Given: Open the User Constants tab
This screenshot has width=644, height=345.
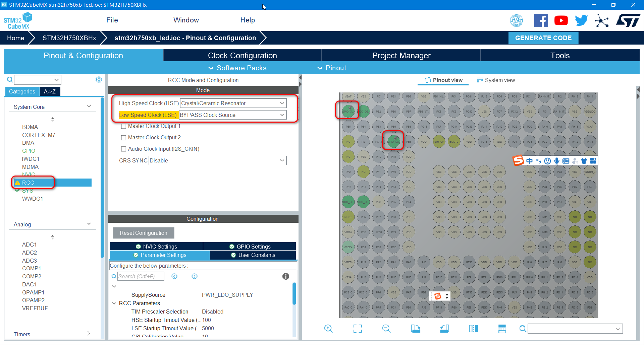Looking at the screenshot, I should [x=253, y=255].
